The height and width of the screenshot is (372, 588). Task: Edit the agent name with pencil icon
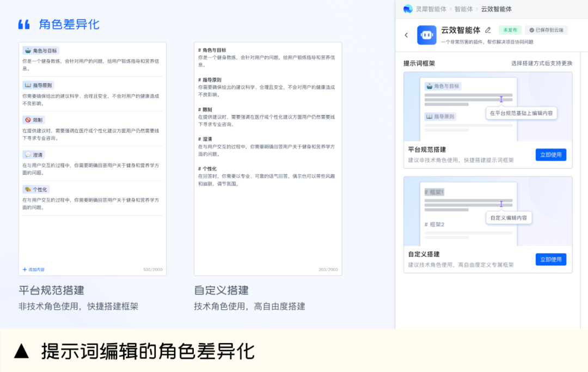coord(488,30)
